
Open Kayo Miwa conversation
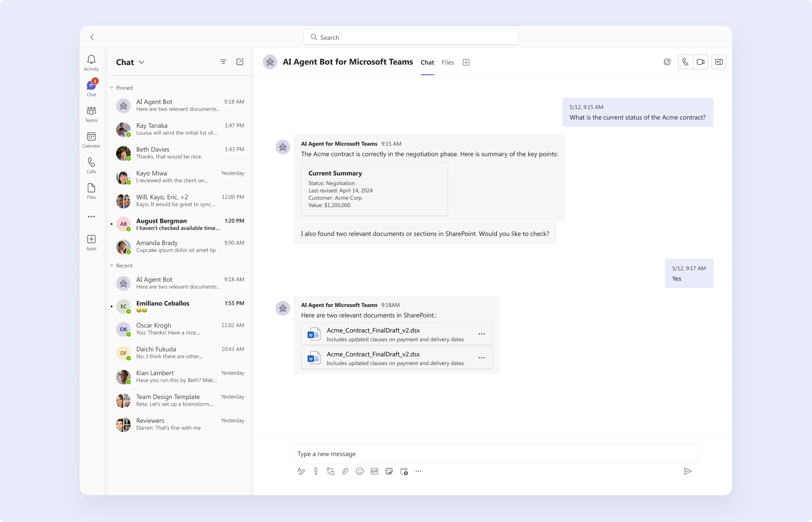pos(180,177)
